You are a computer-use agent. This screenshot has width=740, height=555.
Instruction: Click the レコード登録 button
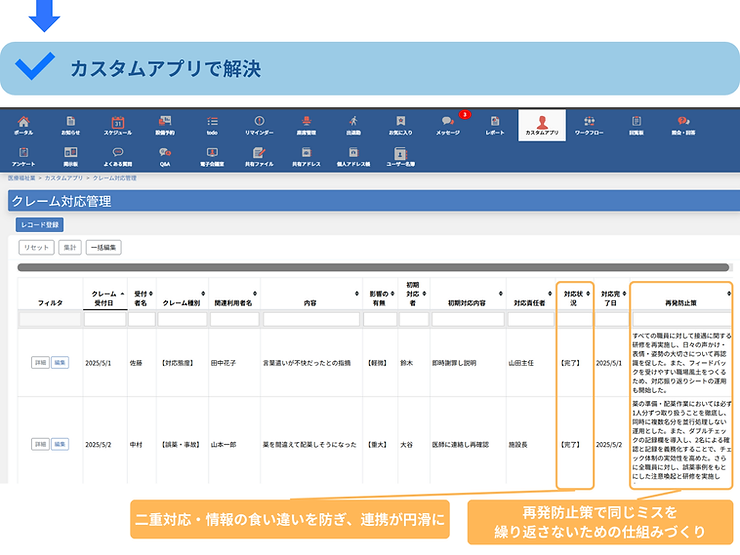click(x=40, y=225)
